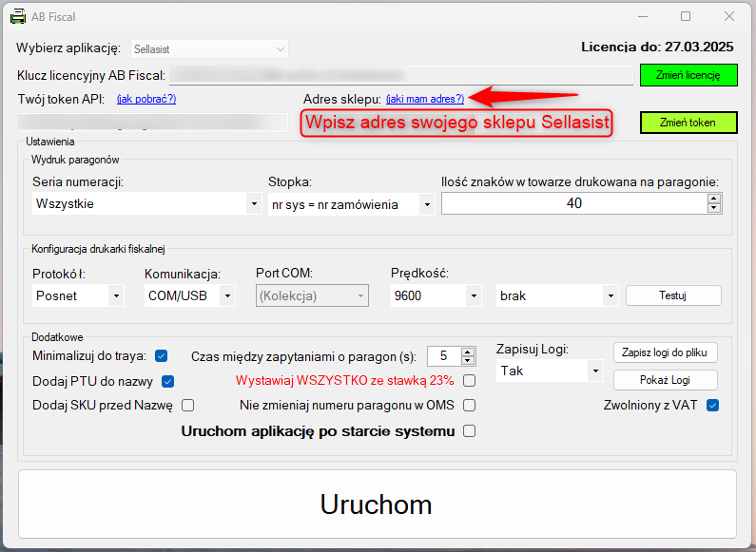Enable Wystawiaj WSZYSTKO ze stawką 23% checkbox
Screen dimensions: 756x552
pos(469,381)
